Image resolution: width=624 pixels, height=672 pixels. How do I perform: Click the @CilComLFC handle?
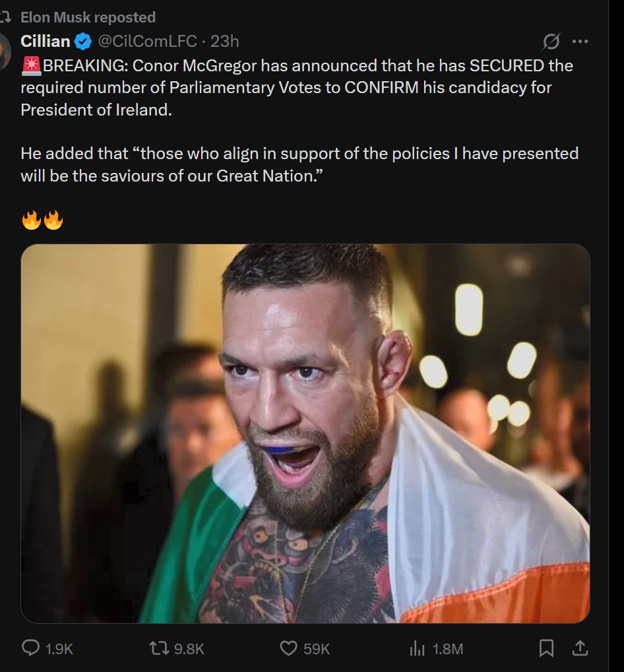tap(147, 42)
